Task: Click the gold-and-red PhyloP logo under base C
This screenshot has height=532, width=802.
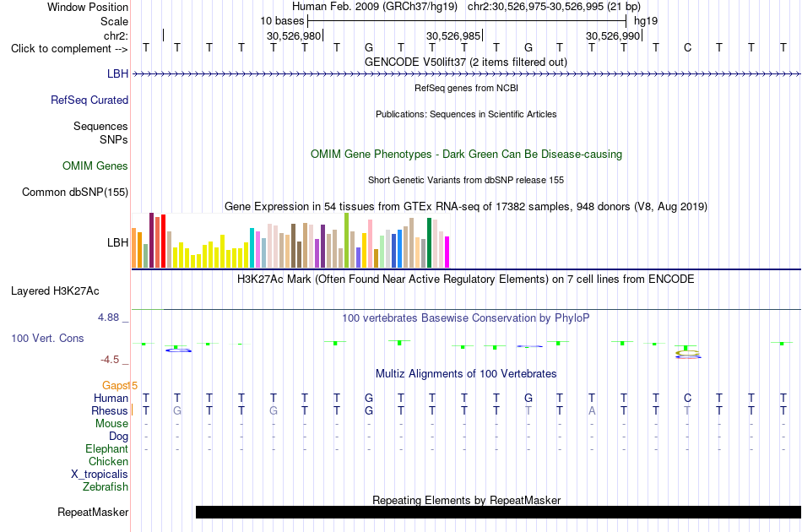Action: pos(688,354)
